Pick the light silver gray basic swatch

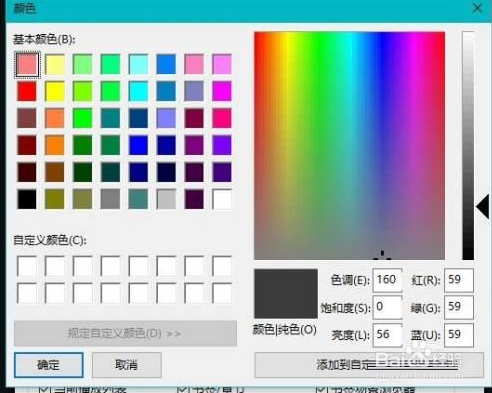point(166,199)
